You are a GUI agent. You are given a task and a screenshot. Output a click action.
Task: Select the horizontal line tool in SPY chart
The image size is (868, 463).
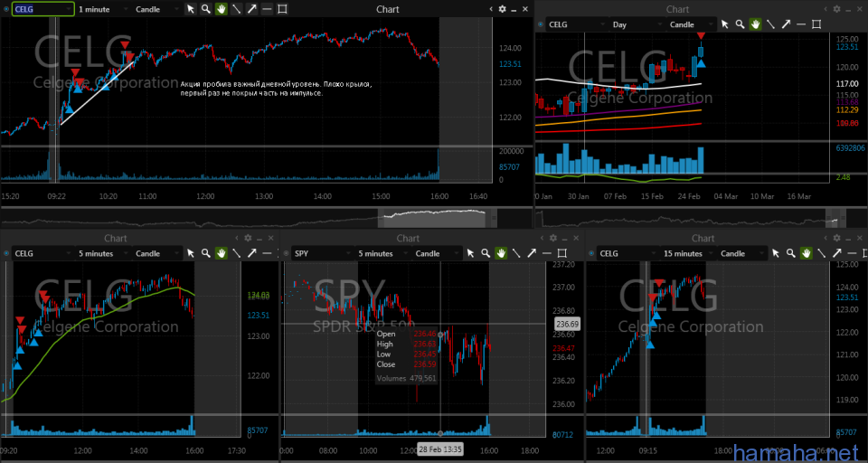[546, 253]
